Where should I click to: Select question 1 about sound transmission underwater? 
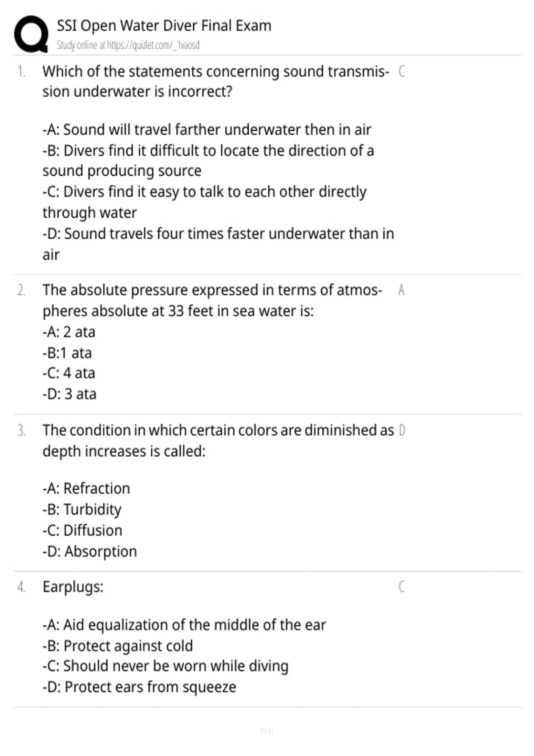(x=216, y=81)
